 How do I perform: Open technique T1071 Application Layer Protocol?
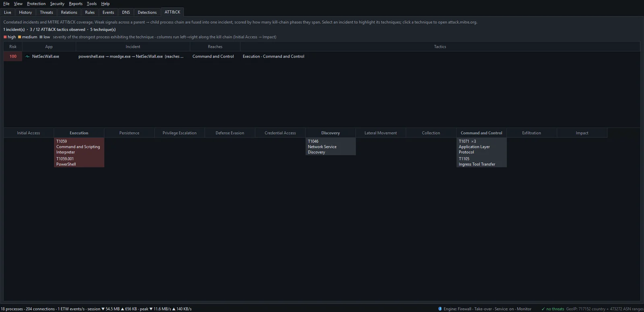click(481, 147)
